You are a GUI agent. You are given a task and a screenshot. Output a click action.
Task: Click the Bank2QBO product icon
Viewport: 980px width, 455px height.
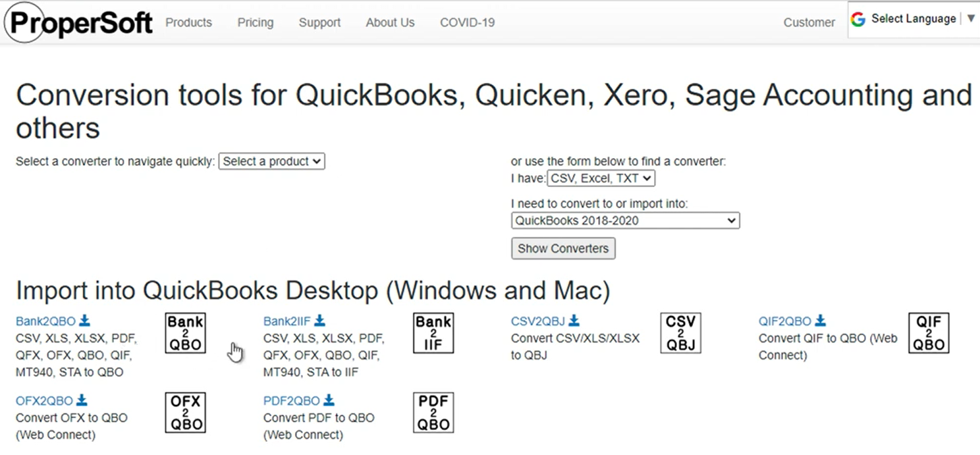[x=185, y=333]
